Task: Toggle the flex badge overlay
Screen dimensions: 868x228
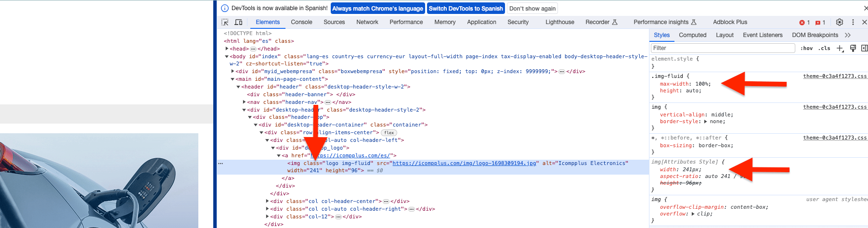Action: pyautogui.click(x=389, y=133)
